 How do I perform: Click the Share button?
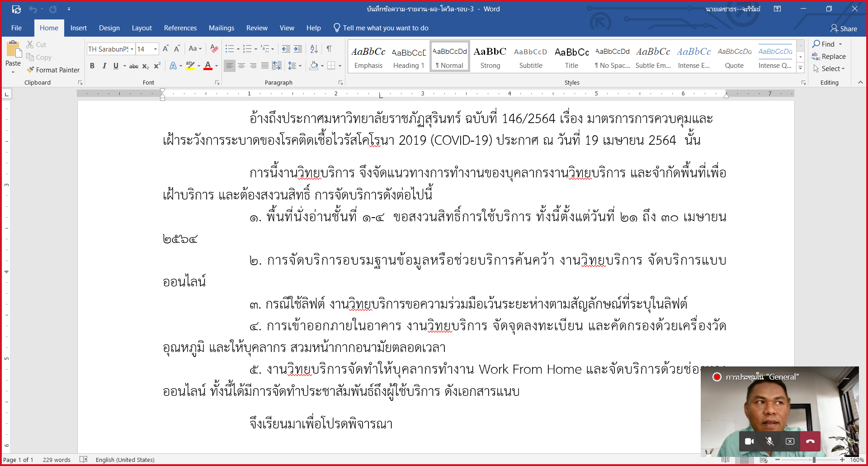point(844,29)
